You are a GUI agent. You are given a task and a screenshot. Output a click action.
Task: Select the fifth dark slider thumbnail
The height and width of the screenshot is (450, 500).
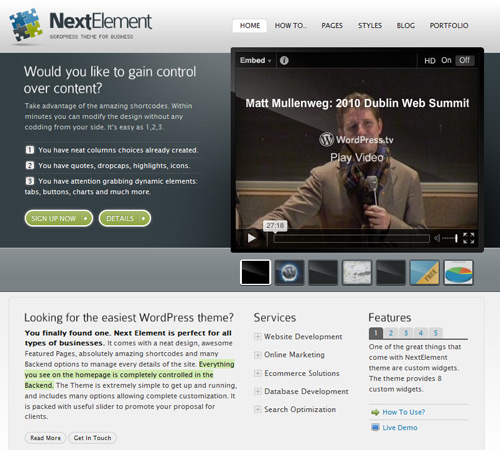coord(391,272)
